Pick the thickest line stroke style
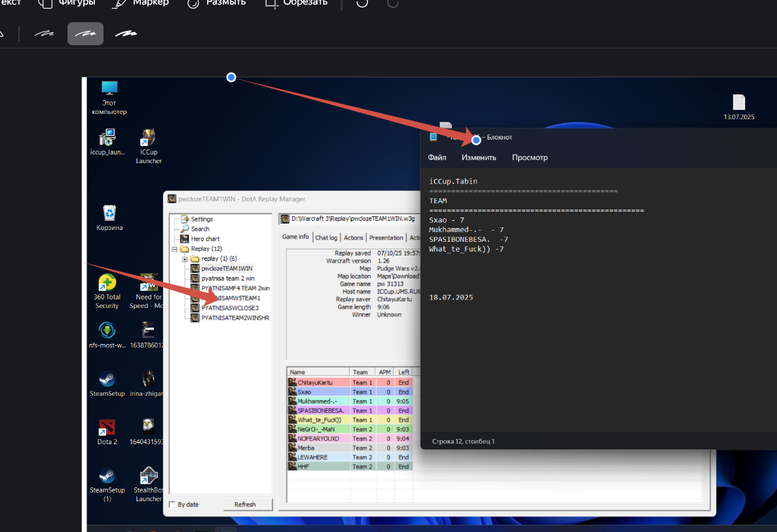777x532 pixels. [126, 33]
